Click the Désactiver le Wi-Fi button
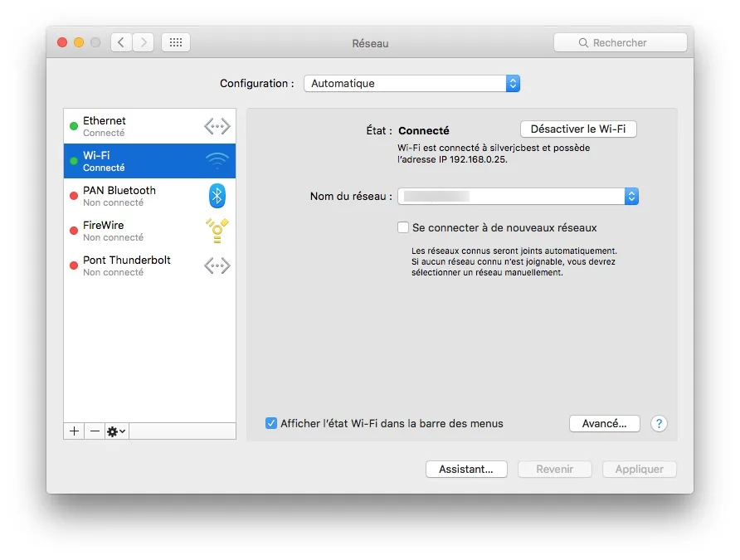This screenshot has height=560, width=740. pyautogui.click(x=578, y=129)
